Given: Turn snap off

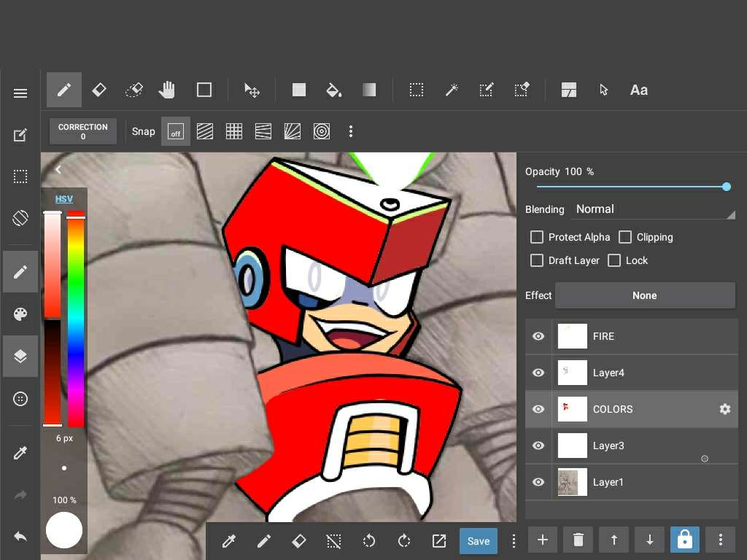Looking at the screenshot, I should pyautogui.click(x=175, y=131).
